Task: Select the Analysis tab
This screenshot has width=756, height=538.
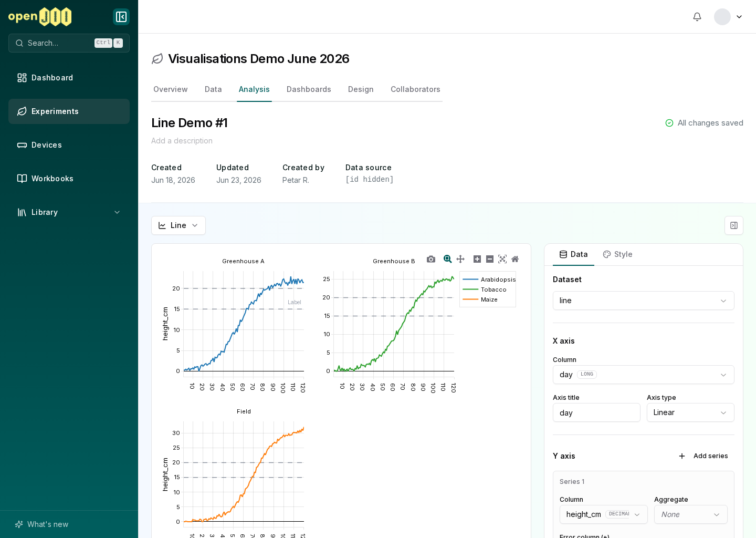Action: click(254, 89)
